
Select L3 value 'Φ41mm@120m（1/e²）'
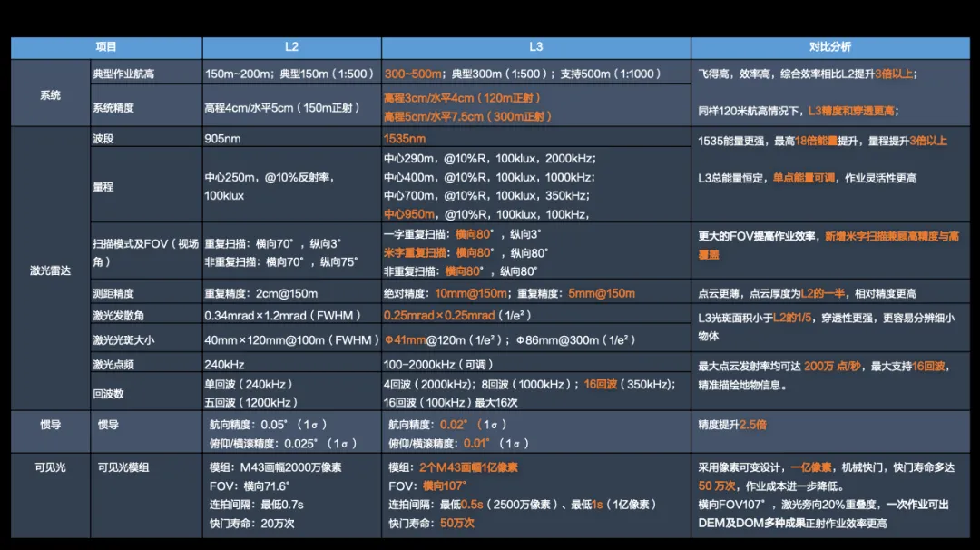click(x=443, y=340)
